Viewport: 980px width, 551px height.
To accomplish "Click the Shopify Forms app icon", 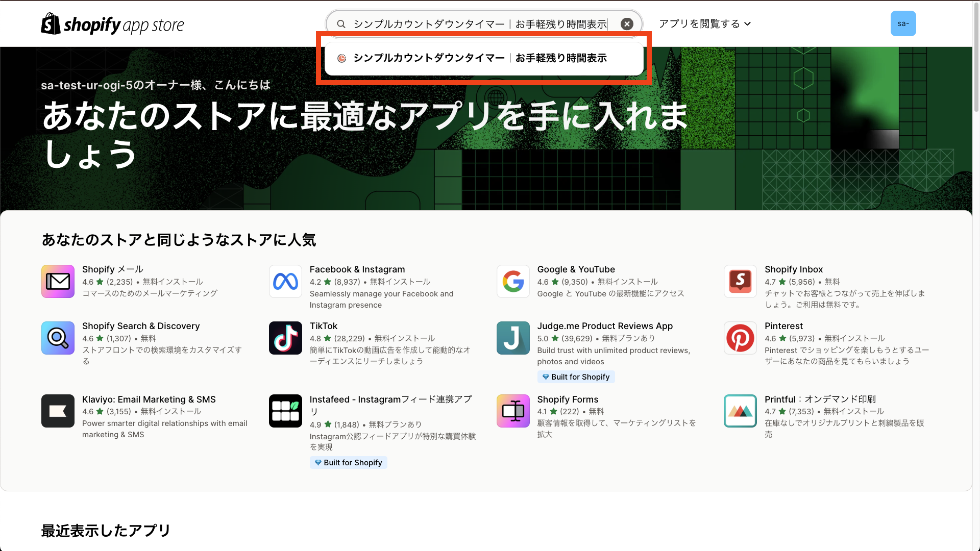I will coord(513,411).
